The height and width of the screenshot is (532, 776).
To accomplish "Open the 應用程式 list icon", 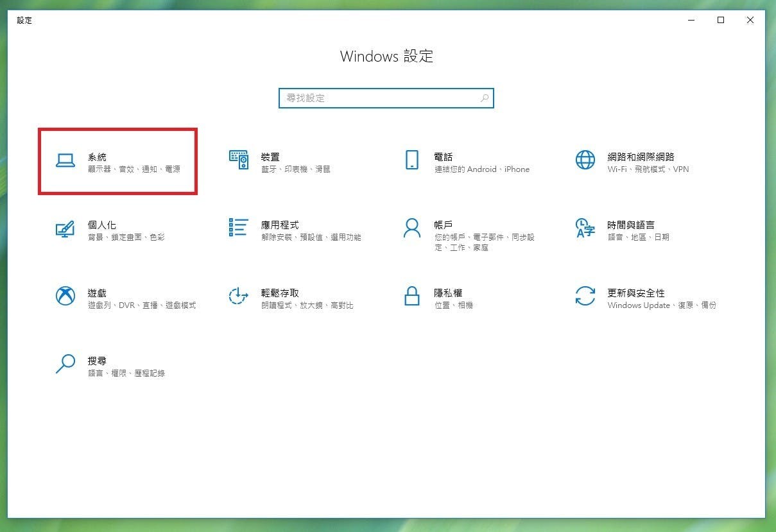I will [x=239, y=228].
